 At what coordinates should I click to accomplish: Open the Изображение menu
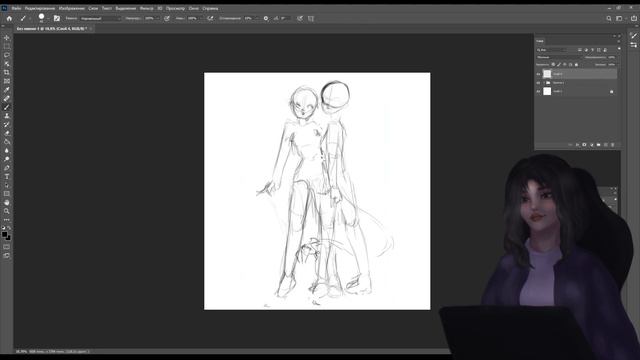pyautogui.click(x=71, y=8)
